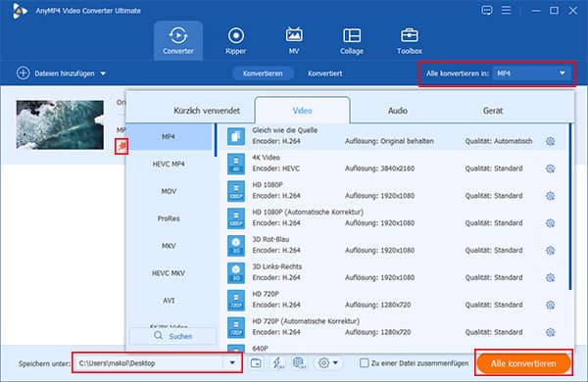The width and height of the screenshot is (588, 382).
Task: Select HEVC MP4 in format list
Action: pyautogui.click(x=169, y=164)
